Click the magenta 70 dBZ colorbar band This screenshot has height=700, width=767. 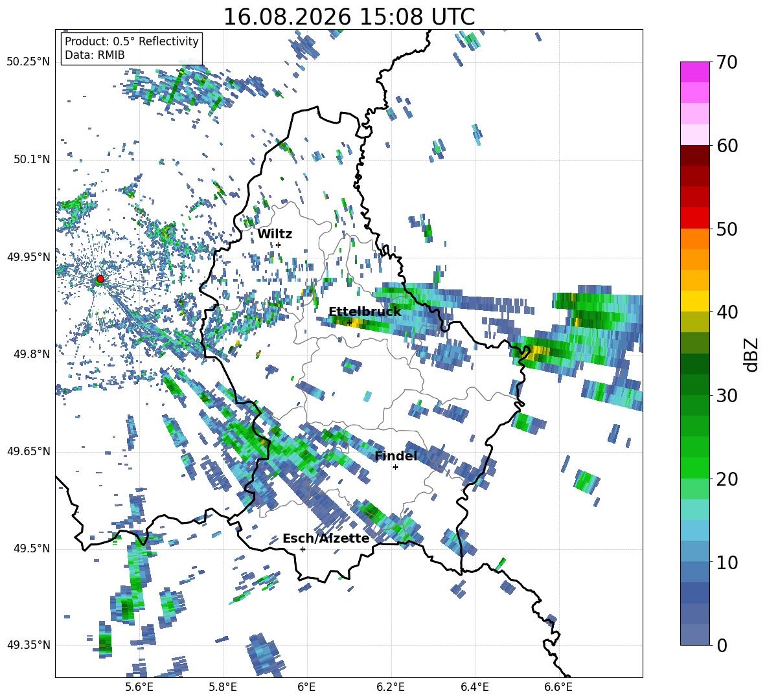tap(694, 72)
